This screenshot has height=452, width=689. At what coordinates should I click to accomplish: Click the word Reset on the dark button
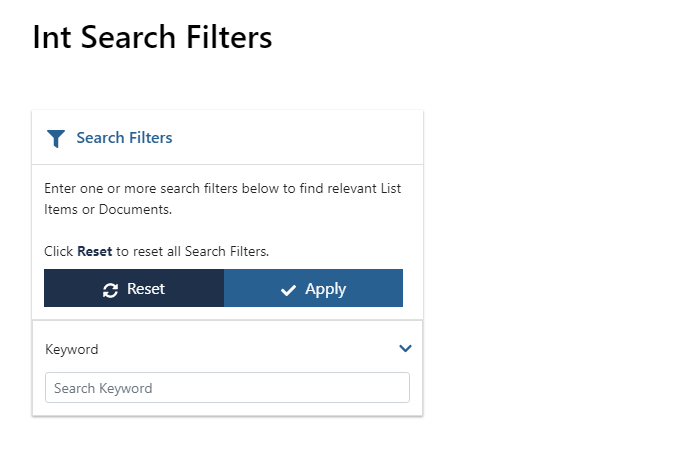146,289
